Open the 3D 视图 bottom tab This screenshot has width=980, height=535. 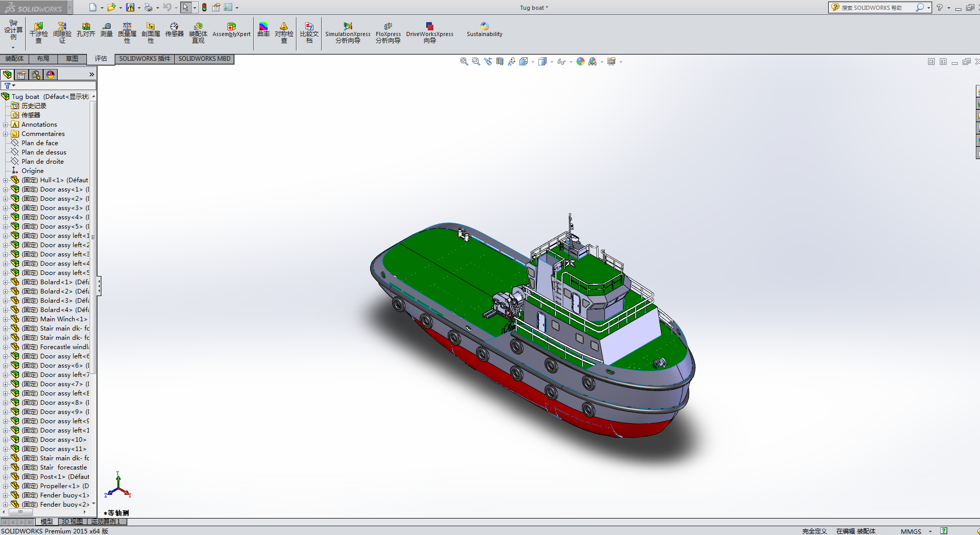click(72, 522)
